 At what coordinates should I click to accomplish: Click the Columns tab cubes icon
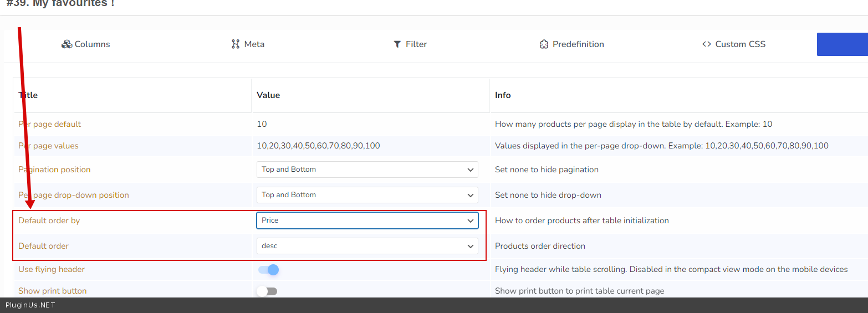coord(67,44)
